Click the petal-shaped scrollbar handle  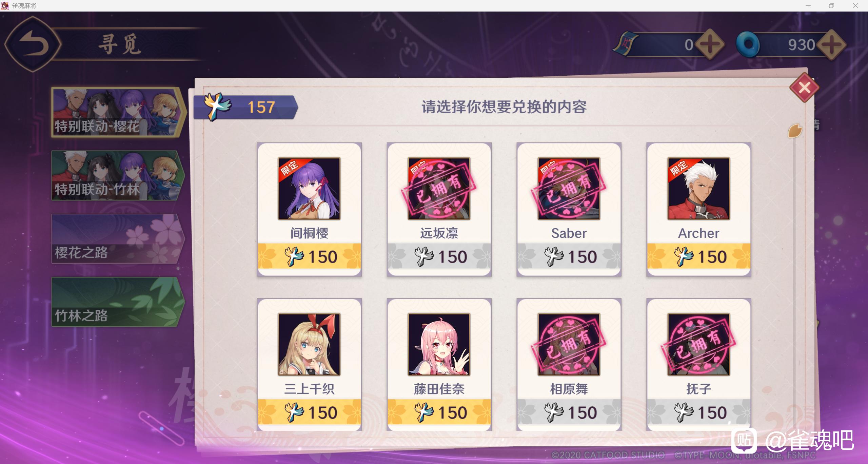pos(795,131)
